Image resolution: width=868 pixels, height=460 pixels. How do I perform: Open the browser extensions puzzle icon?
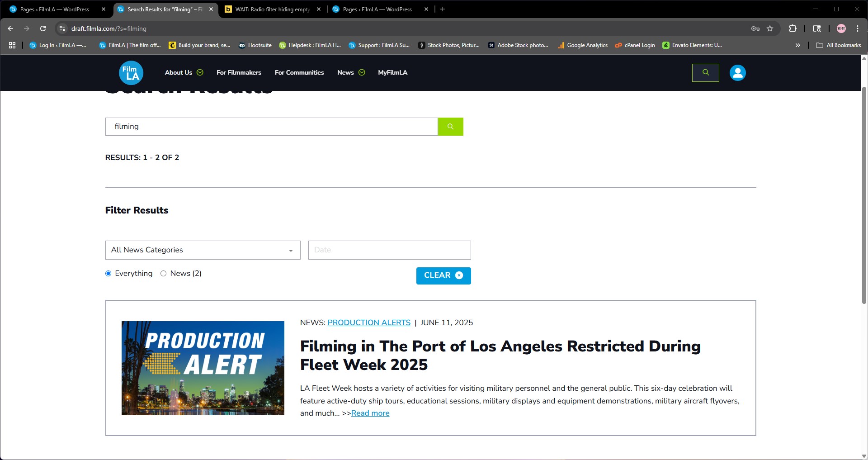pos(793,28)
